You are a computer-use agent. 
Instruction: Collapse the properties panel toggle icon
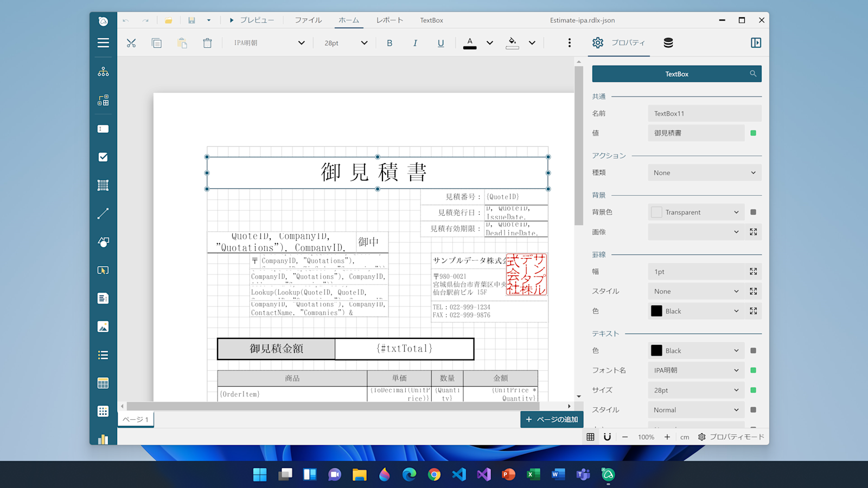(x=756, y=43)
